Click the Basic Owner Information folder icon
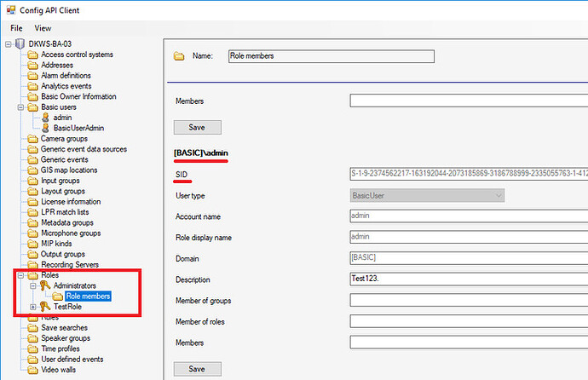 click(x=33, y=96)
